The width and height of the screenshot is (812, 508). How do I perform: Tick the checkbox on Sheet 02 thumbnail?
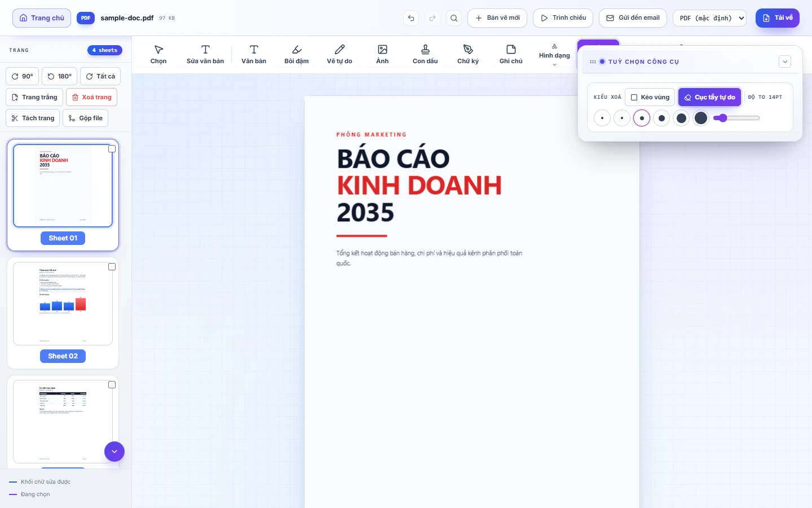pyautogui.click(x=112, y=267)
